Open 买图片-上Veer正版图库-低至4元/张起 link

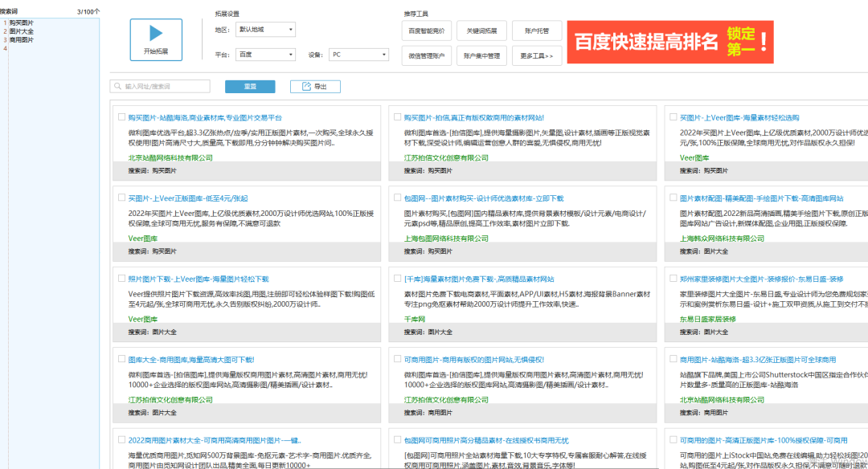click(x=188, y=198)
